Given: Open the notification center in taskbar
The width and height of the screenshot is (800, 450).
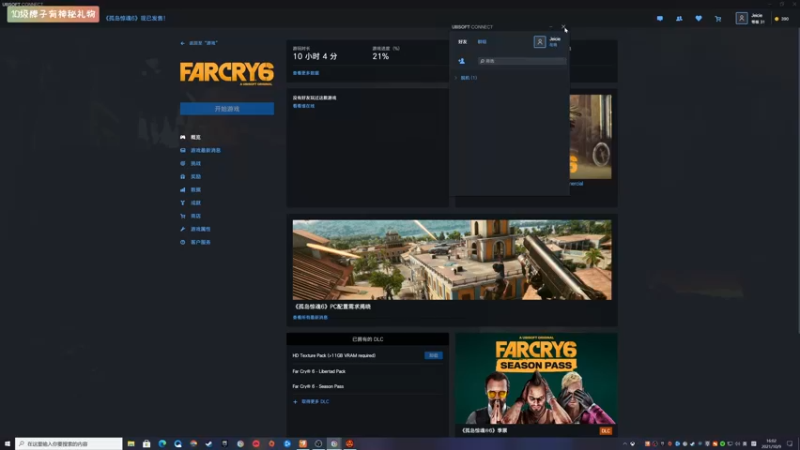Looking at the screenshot, I should click(789, 444).
